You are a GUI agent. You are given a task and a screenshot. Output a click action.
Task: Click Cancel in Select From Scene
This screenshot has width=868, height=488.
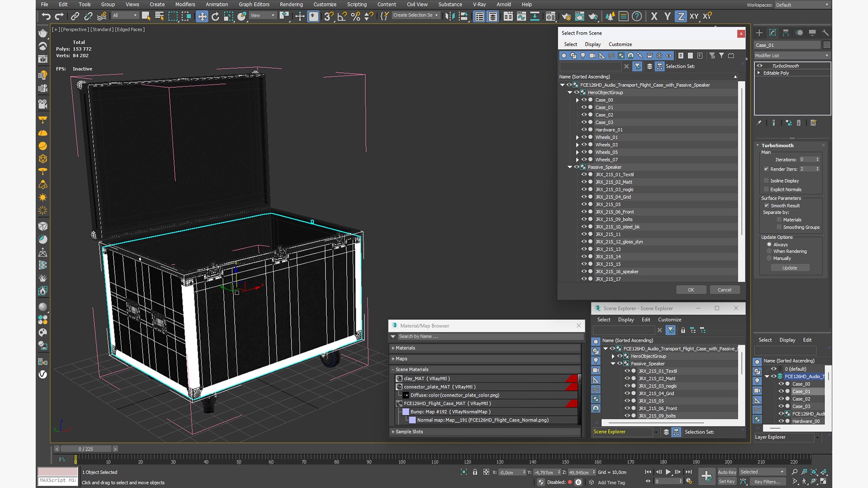click(724, 290)
